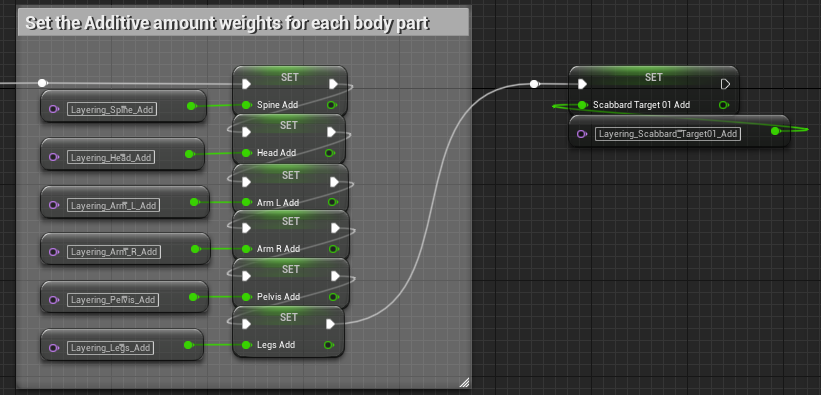Image resolution: width=821 pixels, height=395 pixels.
Task: Click comment box resize grip at corner
Action: 464,382
